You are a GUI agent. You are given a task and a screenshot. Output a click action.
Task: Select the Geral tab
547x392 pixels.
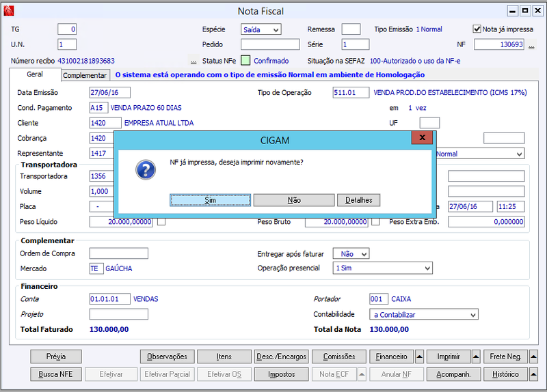click(x=35, y=74)
